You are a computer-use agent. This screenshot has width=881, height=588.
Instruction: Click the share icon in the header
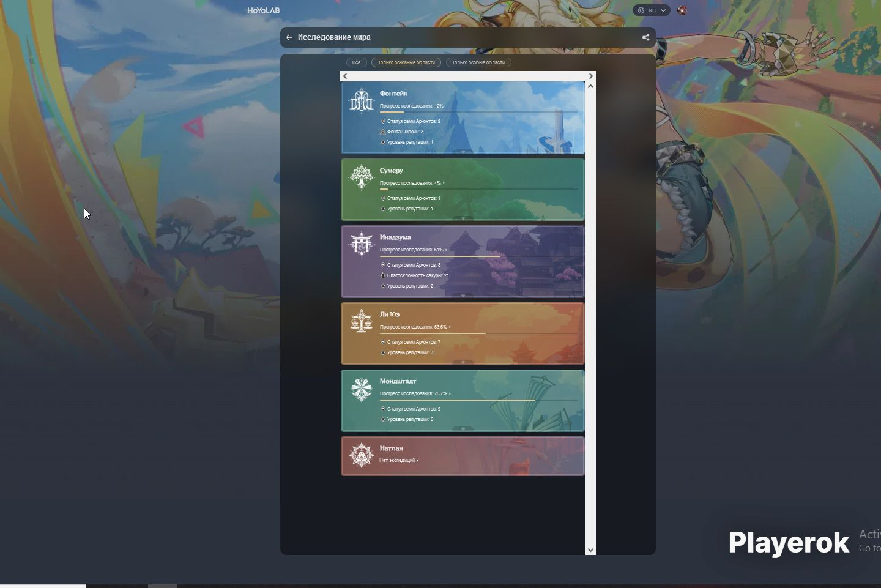645,37
